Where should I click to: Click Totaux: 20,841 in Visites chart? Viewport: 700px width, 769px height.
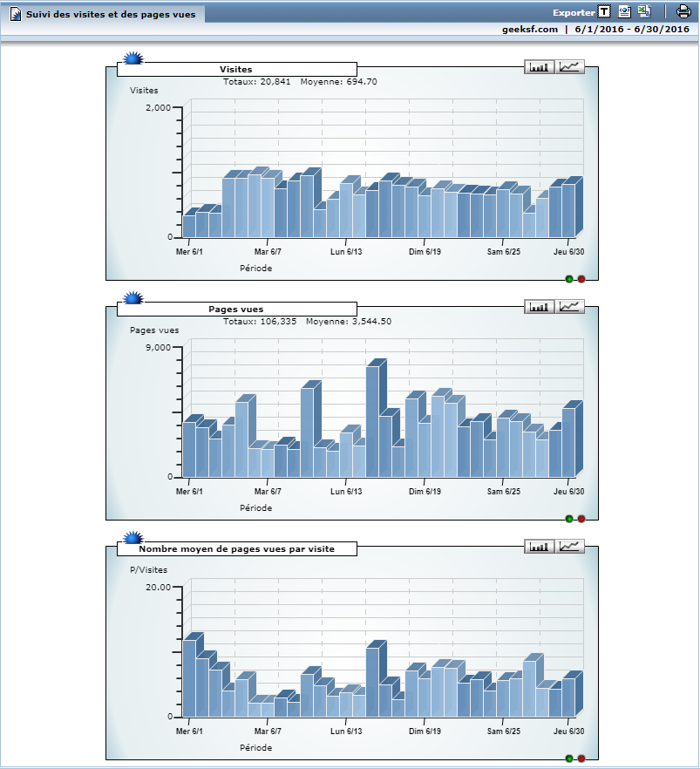point(257,82)
